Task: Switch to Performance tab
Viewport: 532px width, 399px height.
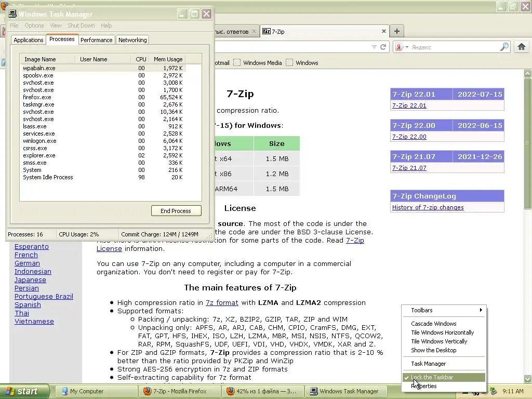Action: point(96,40)
